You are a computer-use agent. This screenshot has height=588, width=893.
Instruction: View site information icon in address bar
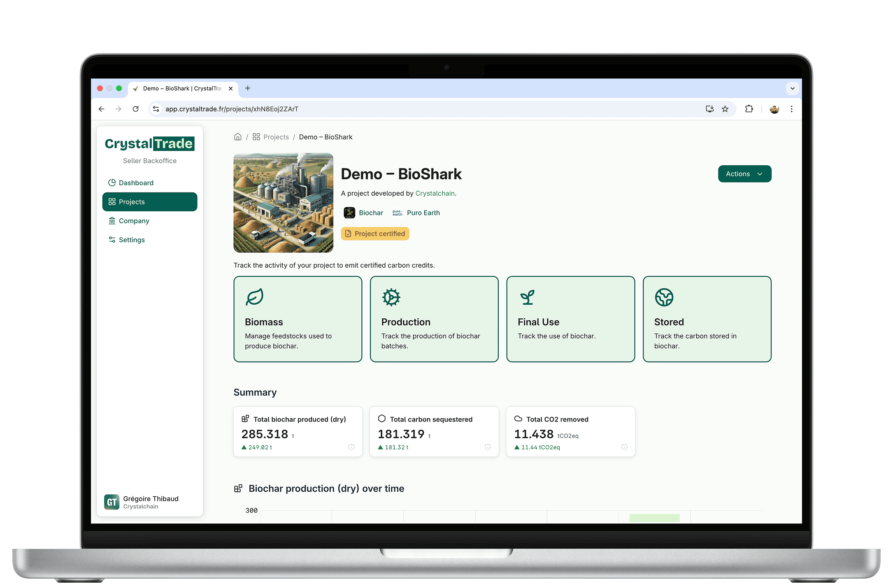pyautogui.click(x=156, y=109)
